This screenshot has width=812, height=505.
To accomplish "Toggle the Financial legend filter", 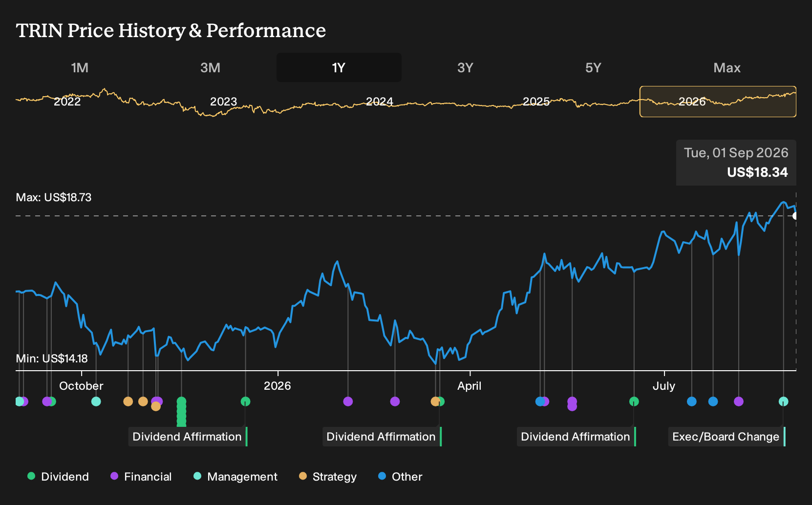I will (141, 477).
